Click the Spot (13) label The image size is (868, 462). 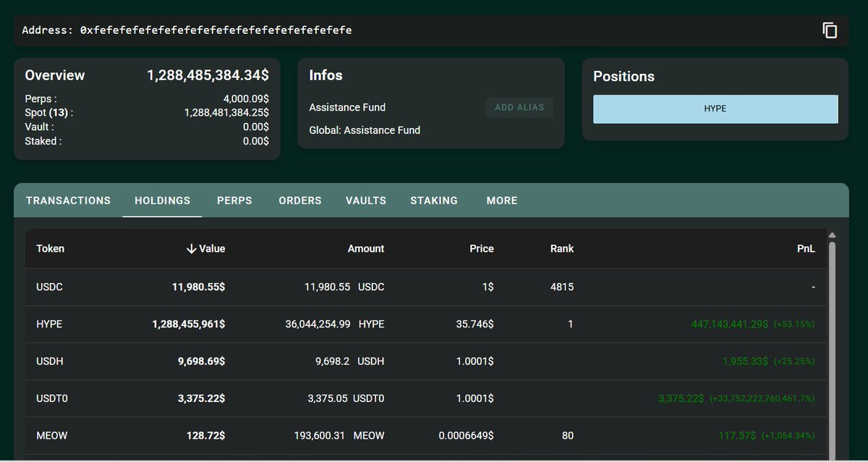(x=48, y=113)
